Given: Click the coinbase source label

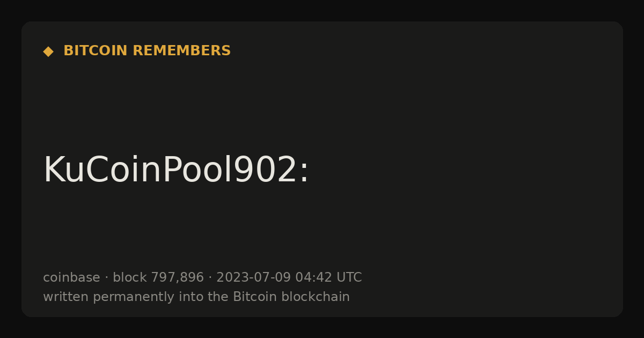Looking at the screenshot, I should (x=71, y=277).
